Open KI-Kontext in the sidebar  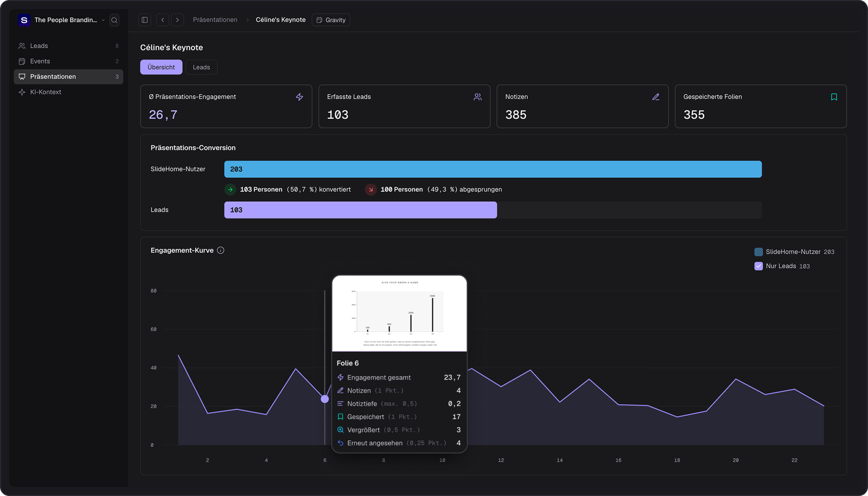tap(68, 92)
